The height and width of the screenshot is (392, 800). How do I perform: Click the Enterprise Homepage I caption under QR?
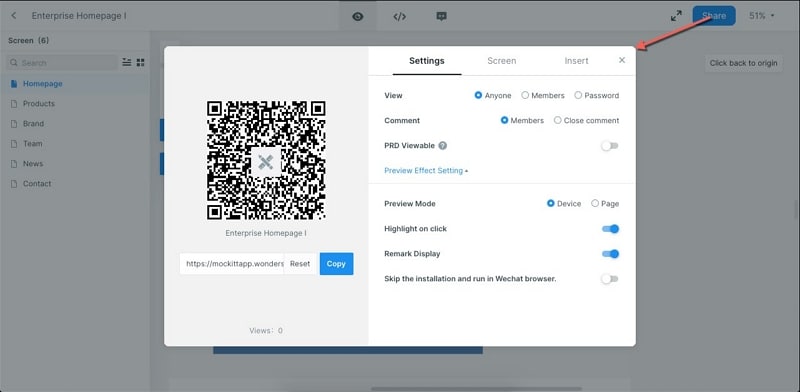266,233
